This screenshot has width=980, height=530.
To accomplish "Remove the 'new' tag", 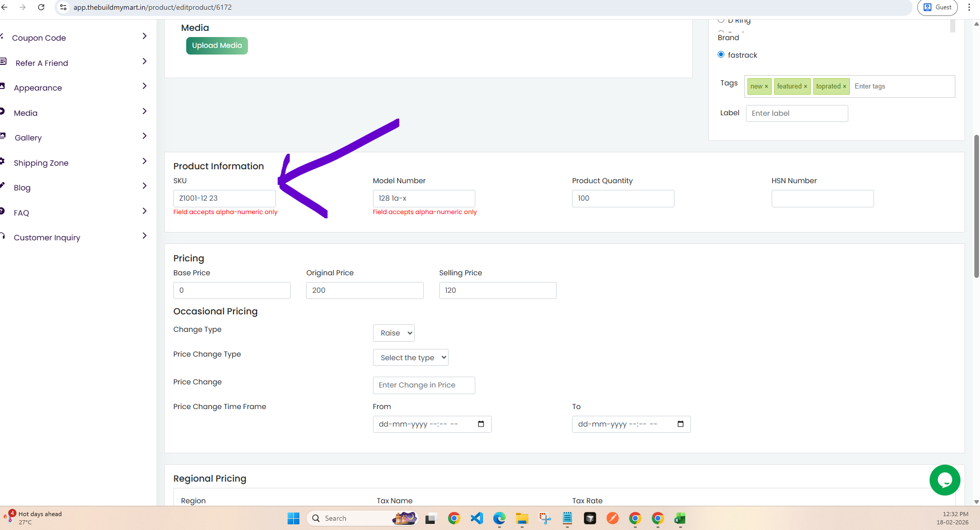I will coord(766,86).
